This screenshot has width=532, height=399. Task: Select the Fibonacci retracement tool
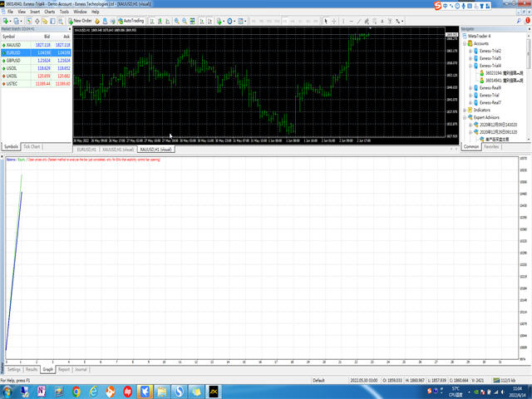[375, 21]
